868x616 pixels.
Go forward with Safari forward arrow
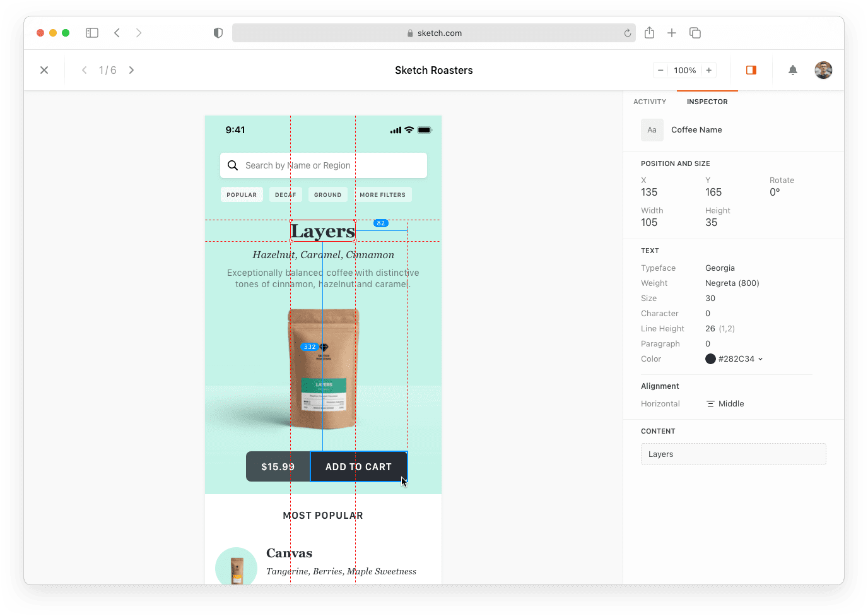point(139,33)
